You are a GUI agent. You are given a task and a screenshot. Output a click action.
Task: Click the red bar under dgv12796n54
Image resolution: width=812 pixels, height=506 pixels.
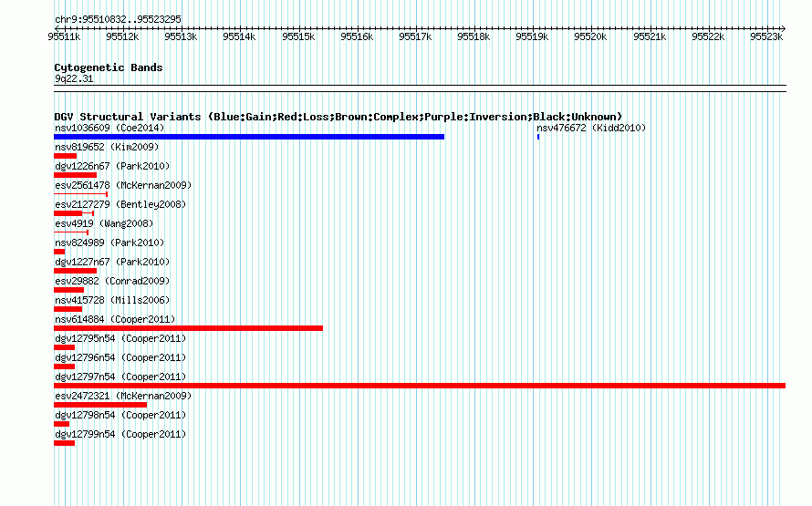click(64, 367)
